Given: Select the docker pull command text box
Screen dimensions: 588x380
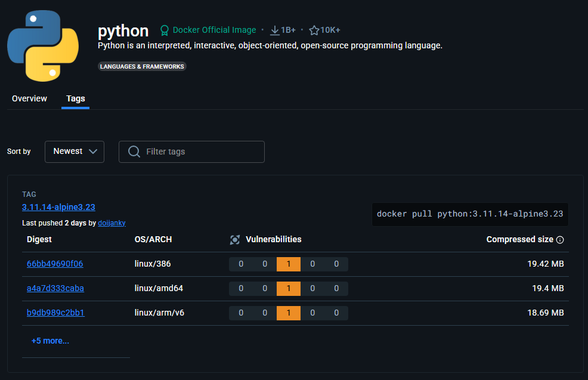Looking at the screenshot, I should (x=470, y=214).
